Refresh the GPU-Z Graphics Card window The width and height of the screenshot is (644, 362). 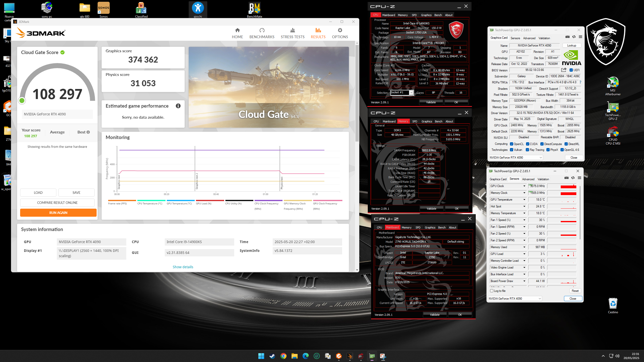[x=574, y=37]
